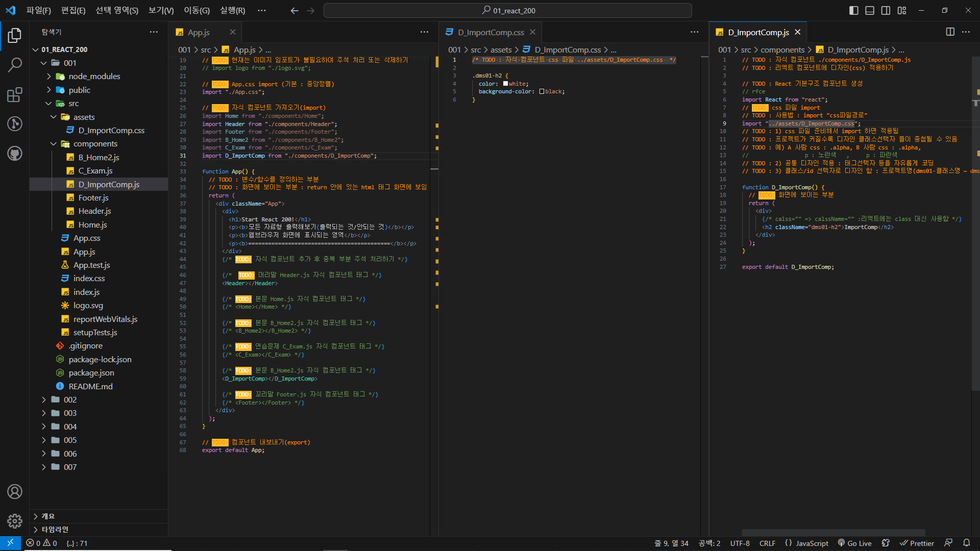This screenshot has width=980, height=551.
Task: Toggle the bottom panel layout button
Action: (870, 11)
